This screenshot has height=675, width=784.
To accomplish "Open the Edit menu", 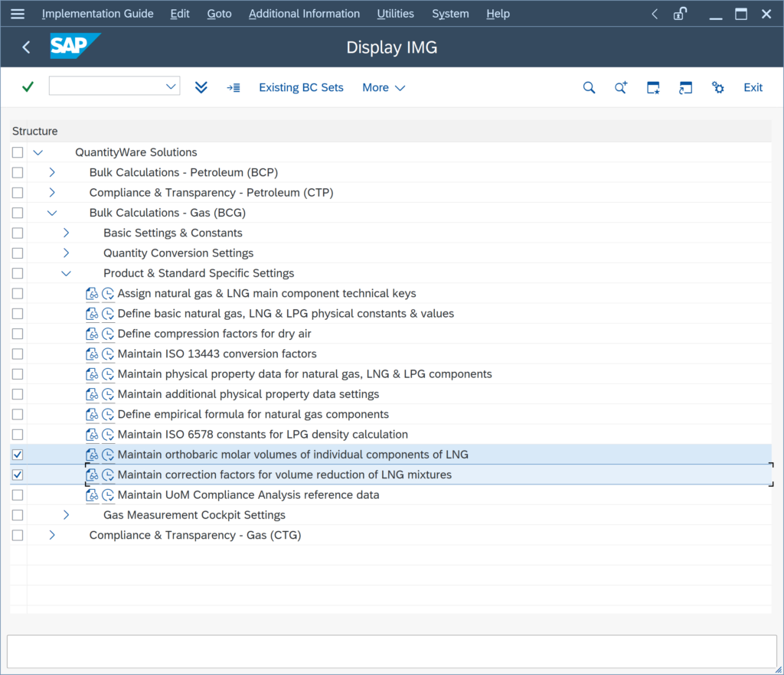I will (179, 14).
